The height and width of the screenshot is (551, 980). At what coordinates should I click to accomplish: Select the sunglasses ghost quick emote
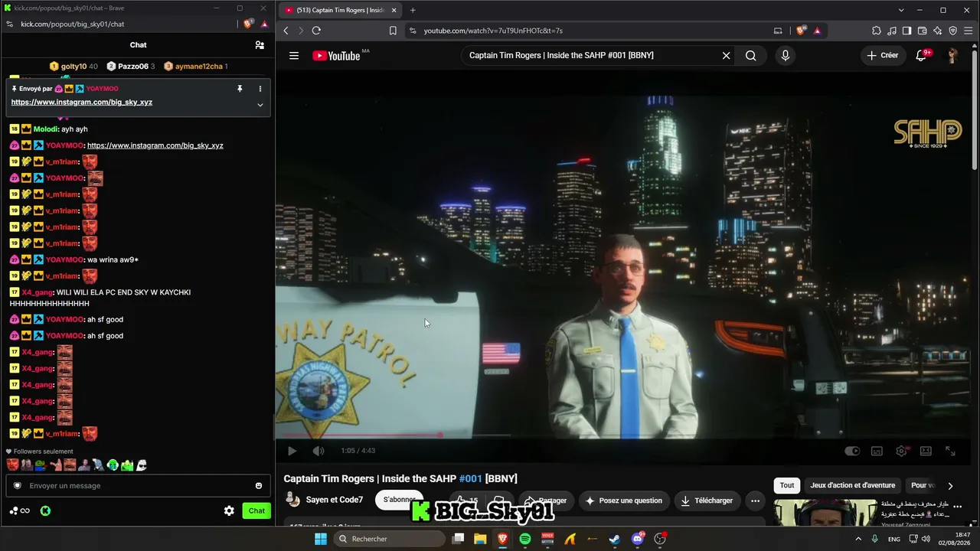pyautogui.click(x=141, y=465)
